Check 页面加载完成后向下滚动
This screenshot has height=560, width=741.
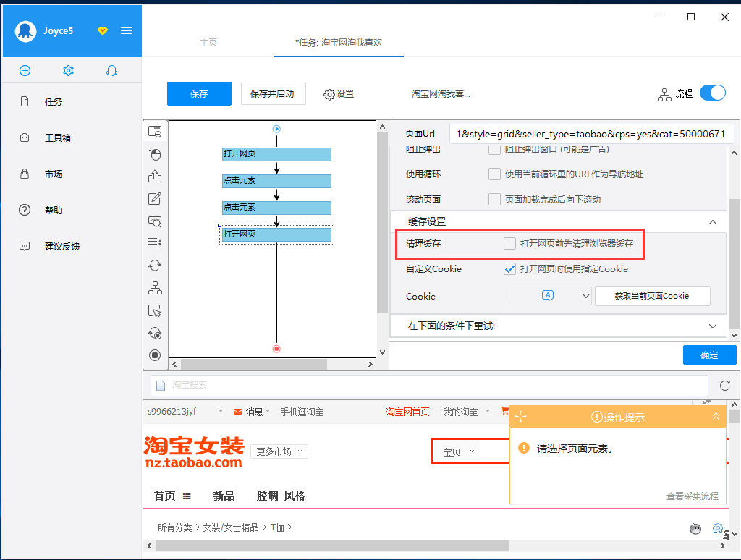(494, 200)
